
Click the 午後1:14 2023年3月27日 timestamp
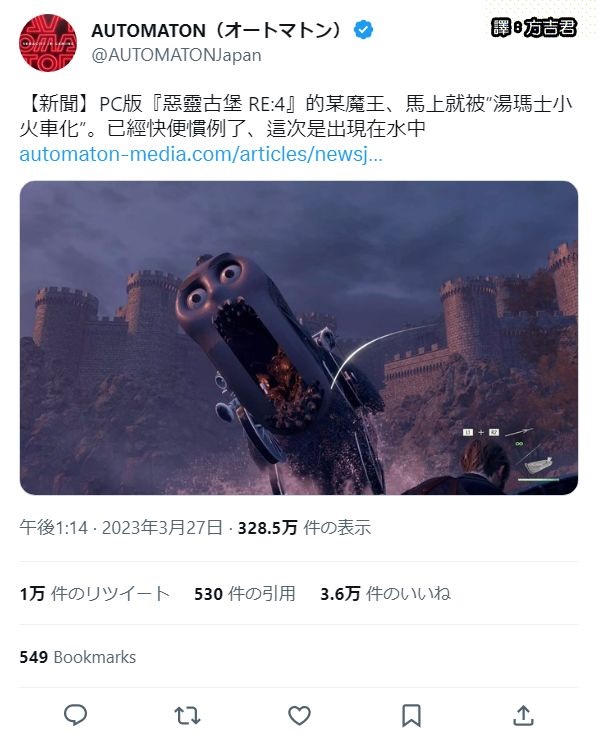point(121,528)
